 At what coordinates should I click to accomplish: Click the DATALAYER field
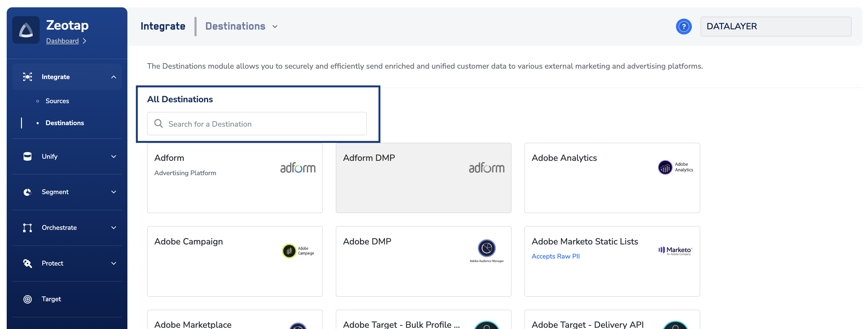pos(775,27)
